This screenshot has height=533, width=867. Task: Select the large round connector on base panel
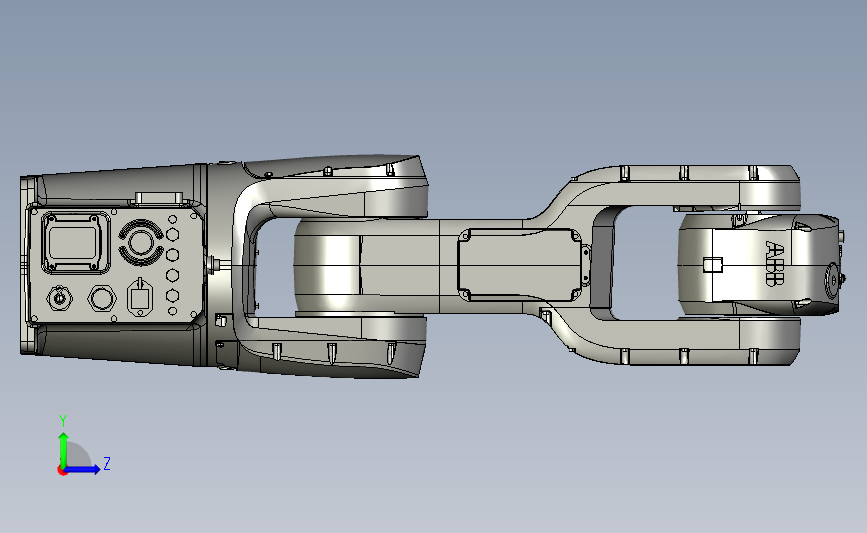click(140, 242)
